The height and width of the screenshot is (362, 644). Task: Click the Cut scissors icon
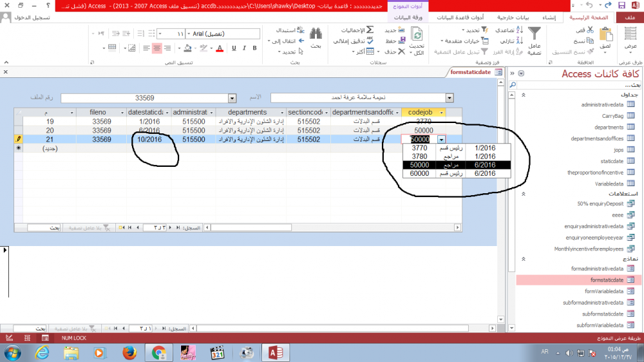(590, 30)
